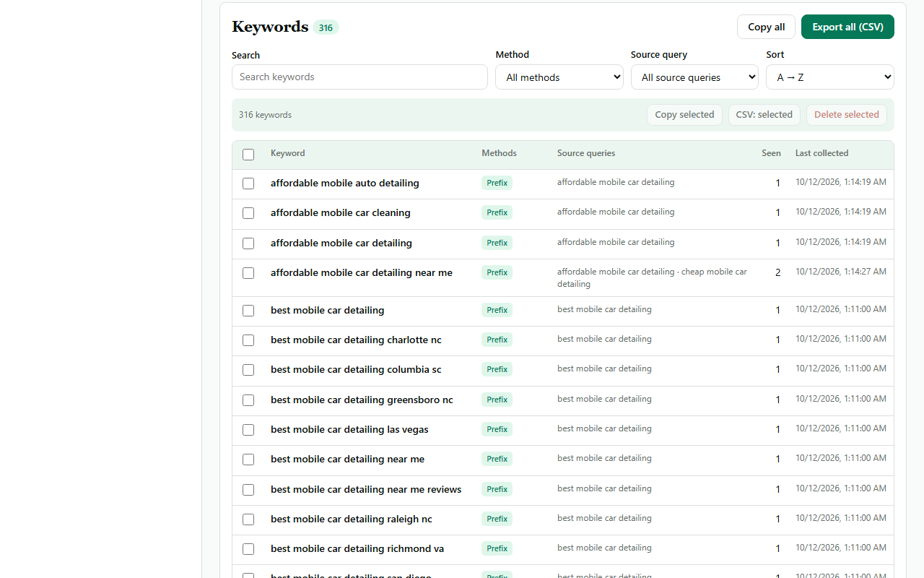Click timestamp '10/12/2026, 1:14:27 AM'
The image size is (924, 578).
pos(841,272)
